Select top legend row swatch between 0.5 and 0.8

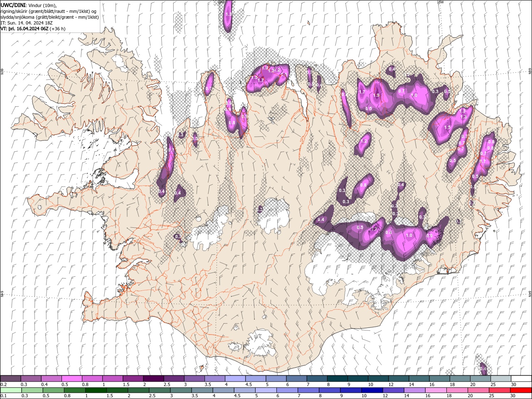click(72, 378)
